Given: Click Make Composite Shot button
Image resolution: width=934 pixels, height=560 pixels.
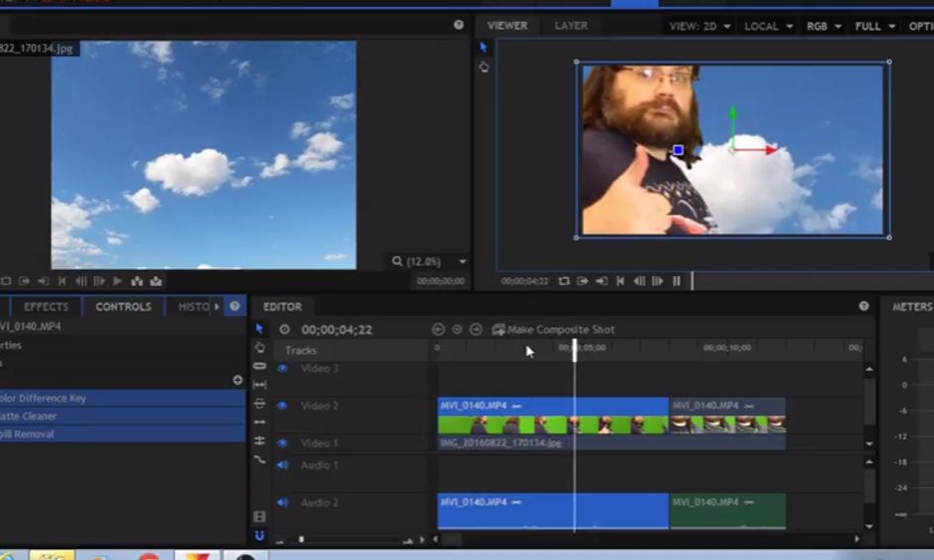Looking at the screenshot, I should click(553, 329).
